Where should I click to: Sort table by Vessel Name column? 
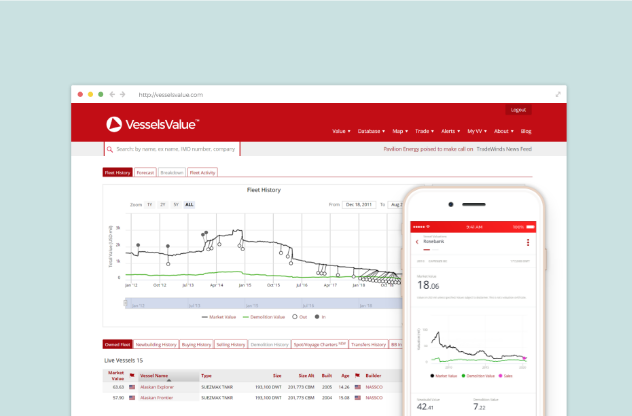pyautogui.click(x=169, y=376)
